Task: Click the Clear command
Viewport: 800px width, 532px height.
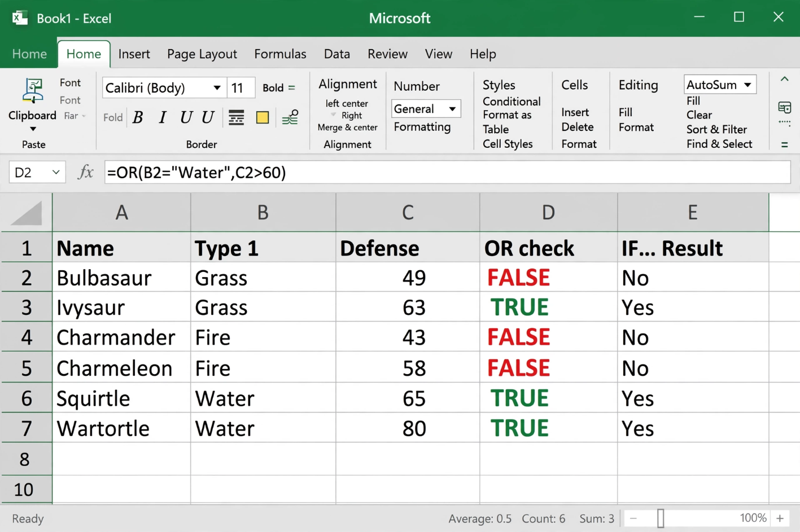Action: pyautogui.click(x=699, y=115)
